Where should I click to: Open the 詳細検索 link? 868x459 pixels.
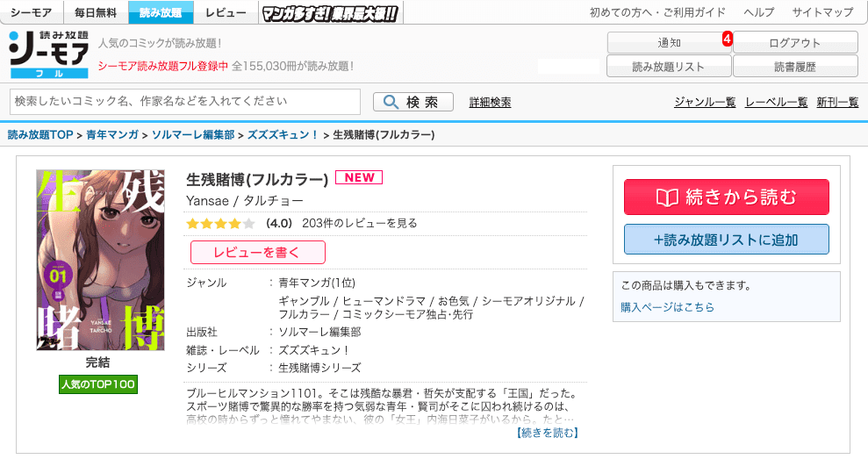490,103
